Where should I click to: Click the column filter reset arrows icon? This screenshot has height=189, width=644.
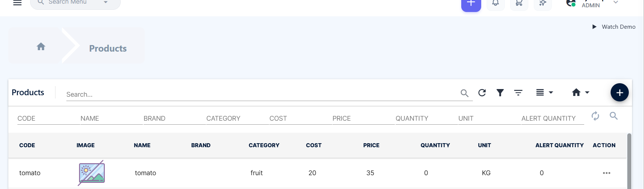(x=595, y=116)
